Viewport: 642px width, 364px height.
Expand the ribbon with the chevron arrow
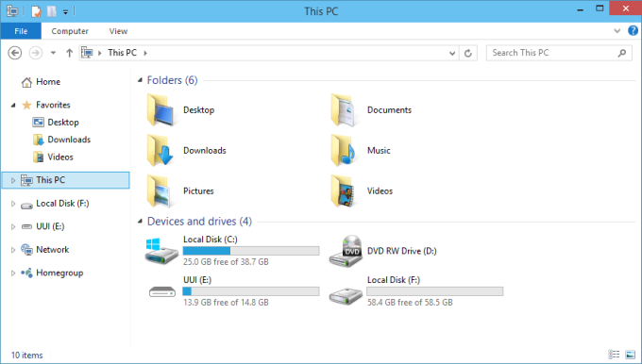[617, 31]
